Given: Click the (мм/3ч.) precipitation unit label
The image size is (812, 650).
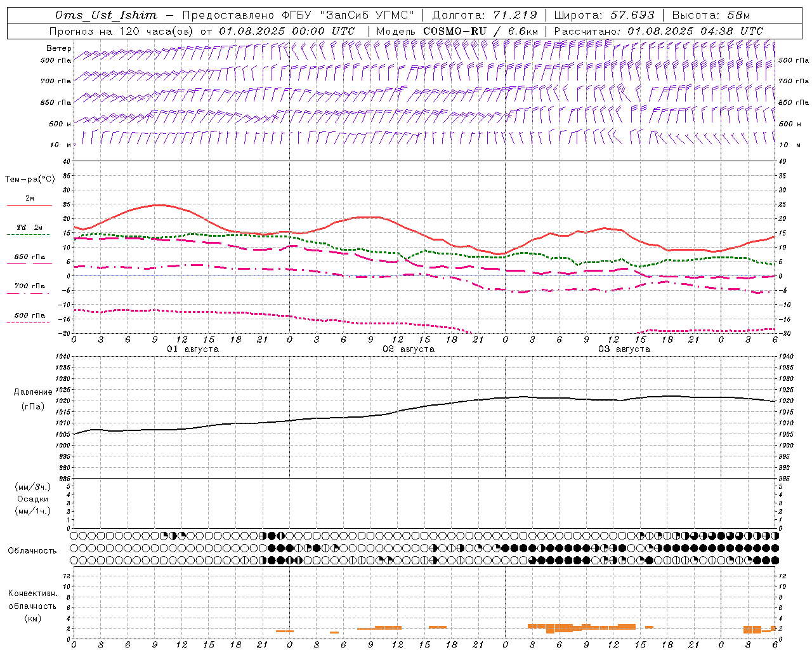Looking at the screenshot, I should point(33,487).
